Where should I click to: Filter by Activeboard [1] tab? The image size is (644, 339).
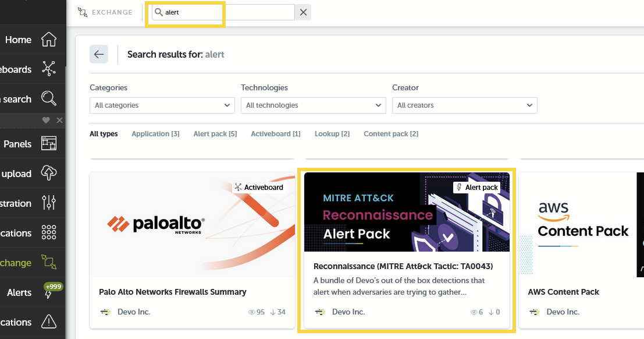276,134
